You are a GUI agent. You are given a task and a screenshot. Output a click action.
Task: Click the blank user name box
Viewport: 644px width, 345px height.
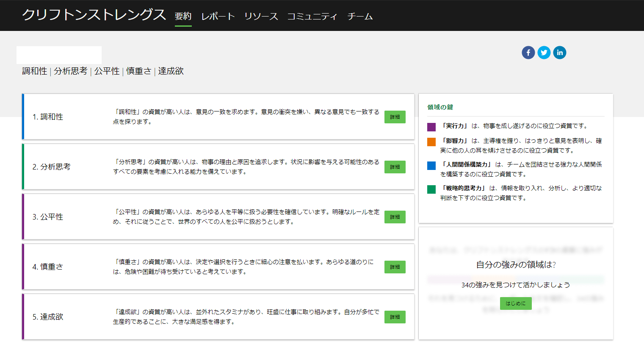[59, 55]
